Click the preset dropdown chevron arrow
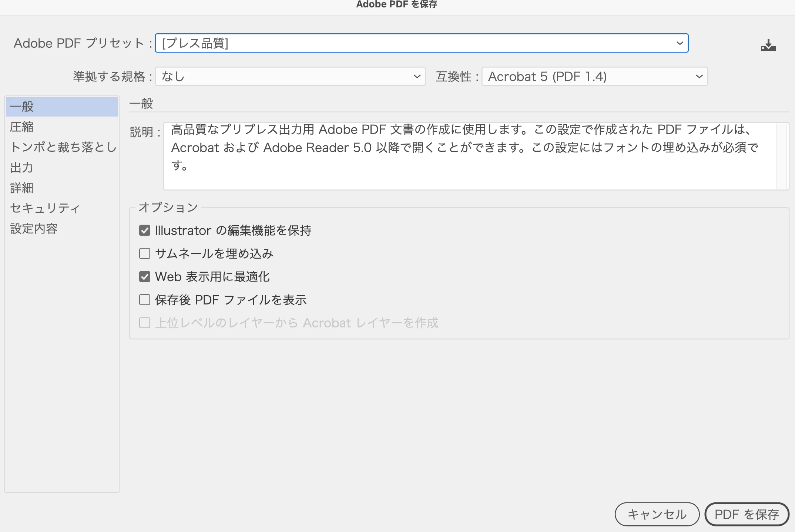The width and height of the screenshot is (795, 532). 680,43
